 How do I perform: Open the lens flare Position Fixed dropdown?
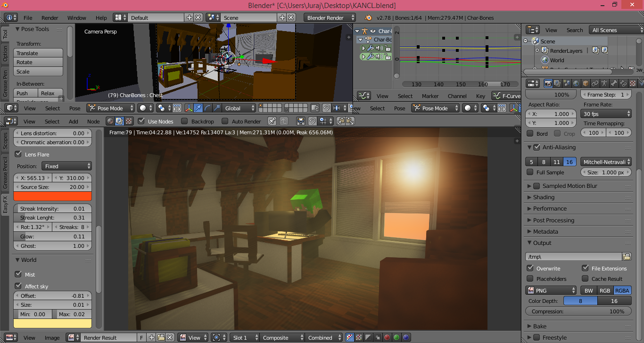coord(66,166)
